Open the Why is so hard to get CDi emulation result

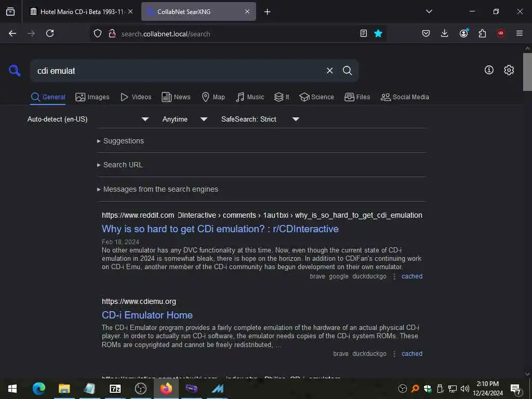(x=220, y=229)
